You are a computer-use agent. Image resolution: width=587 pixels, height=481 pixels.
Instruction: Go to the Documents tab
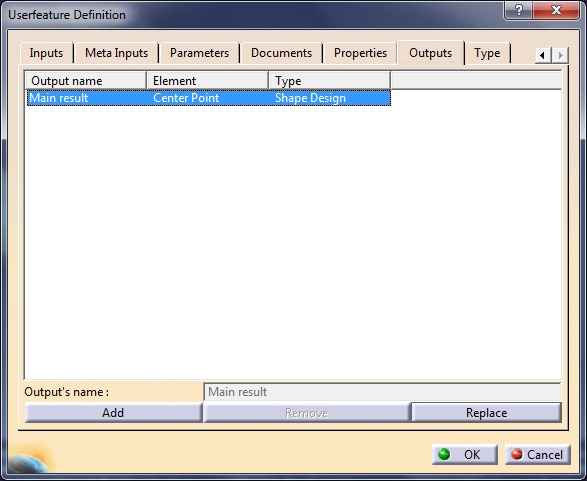[281, 53]
